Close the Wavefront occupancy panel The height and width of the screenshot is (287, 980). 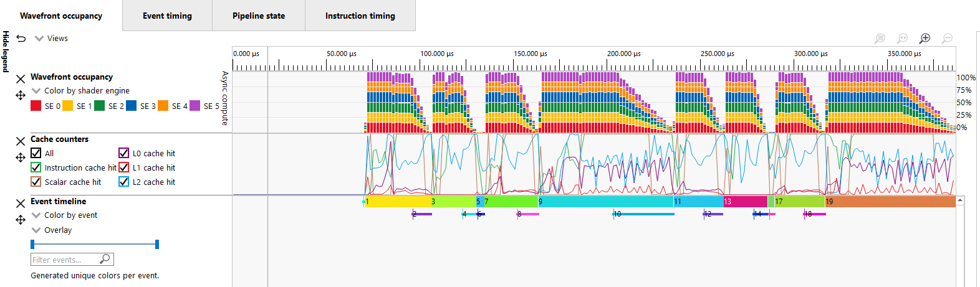pos(21,79)
